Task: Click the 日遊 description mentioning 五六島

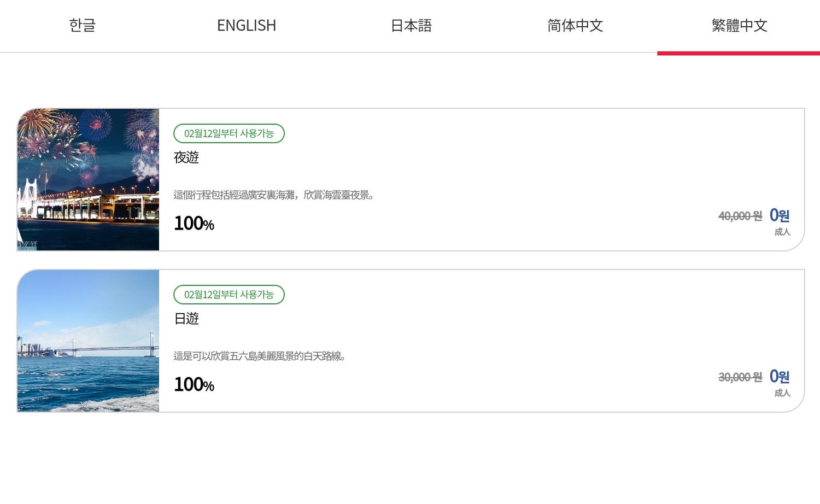Action: point(260,356)
